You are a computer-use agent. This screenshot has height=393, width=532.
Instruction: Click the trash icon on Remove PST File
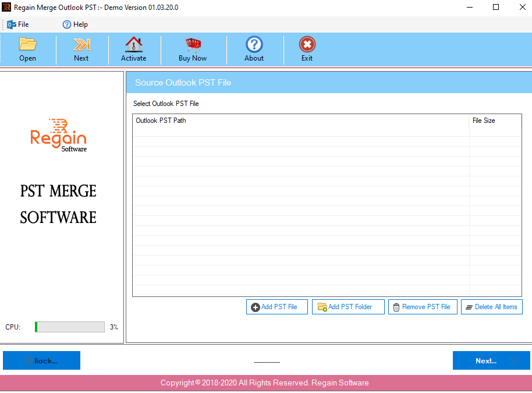pyautogui.click(x=397, y=307)
